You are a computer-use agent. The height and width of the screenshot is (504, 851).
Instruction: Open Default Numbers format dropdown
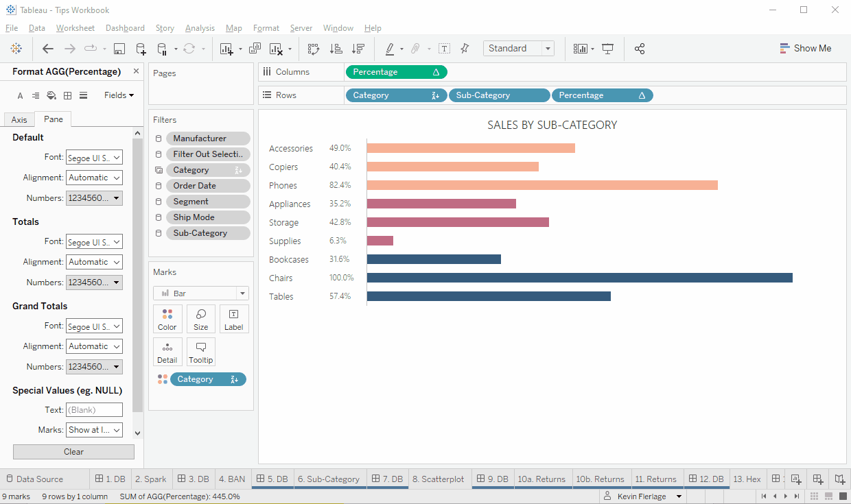(94, 198)
